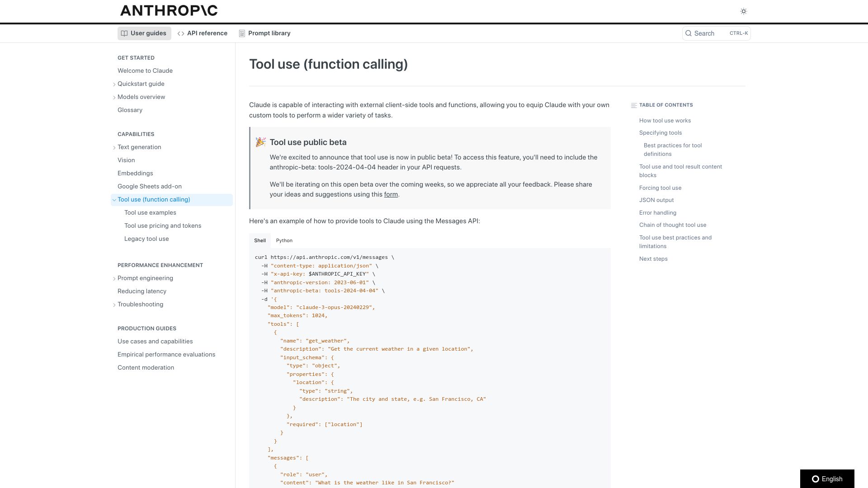Open Tool use pricing and tokens

coord(163,226)
